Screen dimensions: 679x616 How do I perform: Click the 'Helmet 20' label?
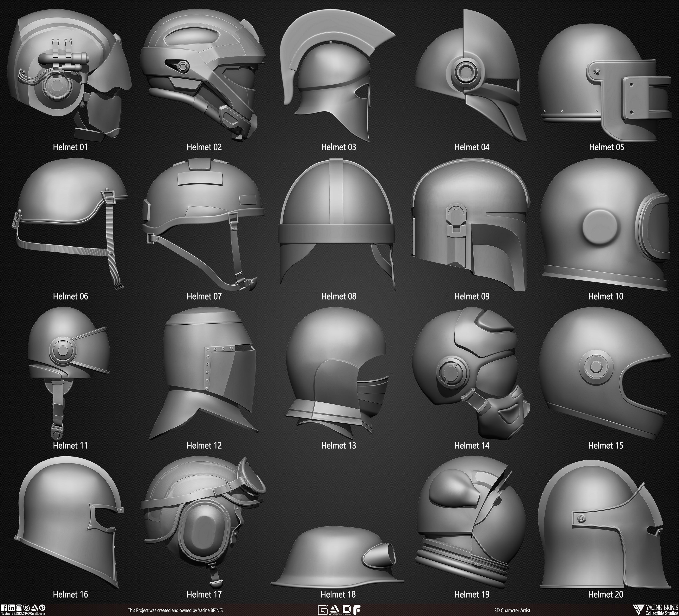pos(606,595)
